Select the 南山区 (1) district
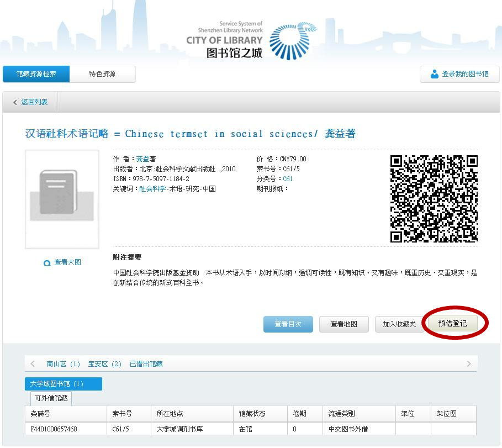502x448 pixels. pos(63,364)
